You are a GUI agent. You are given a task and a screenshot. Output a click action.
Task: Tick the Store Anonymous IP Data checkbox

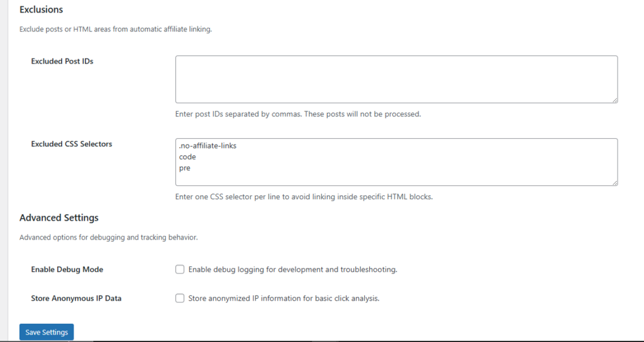[180, 299]
